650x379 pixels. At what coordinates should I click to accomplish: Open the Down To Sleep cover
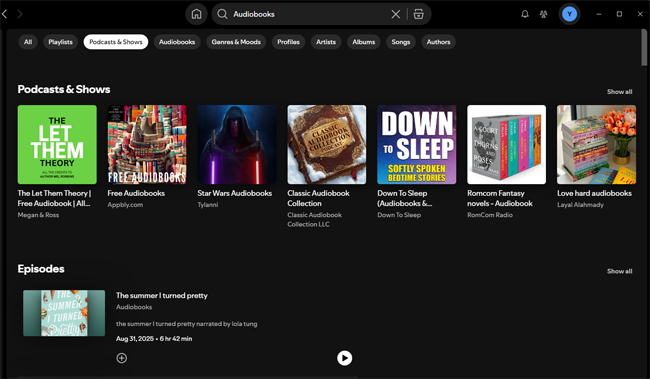[x=417, y=144]
